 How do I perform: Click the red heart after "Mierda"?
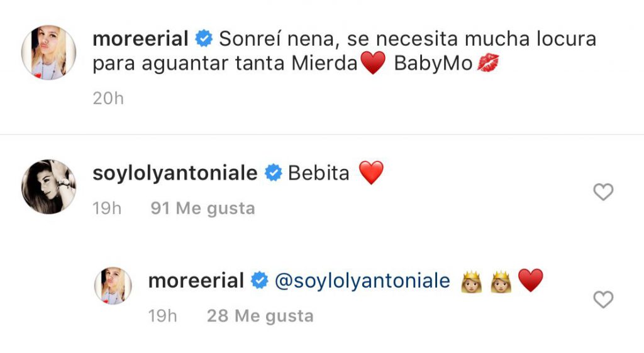(x=374, y=64)
